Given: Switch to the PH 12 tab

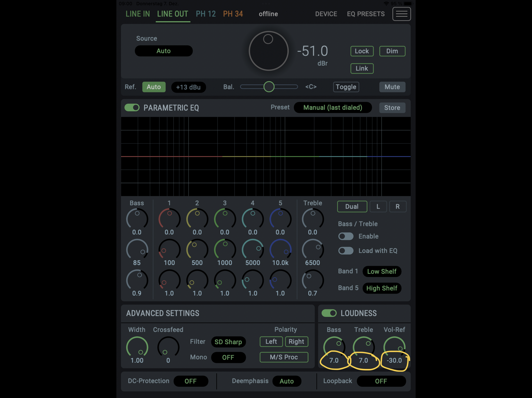Looking at the screenshot, I should click(x=206, y=14).
